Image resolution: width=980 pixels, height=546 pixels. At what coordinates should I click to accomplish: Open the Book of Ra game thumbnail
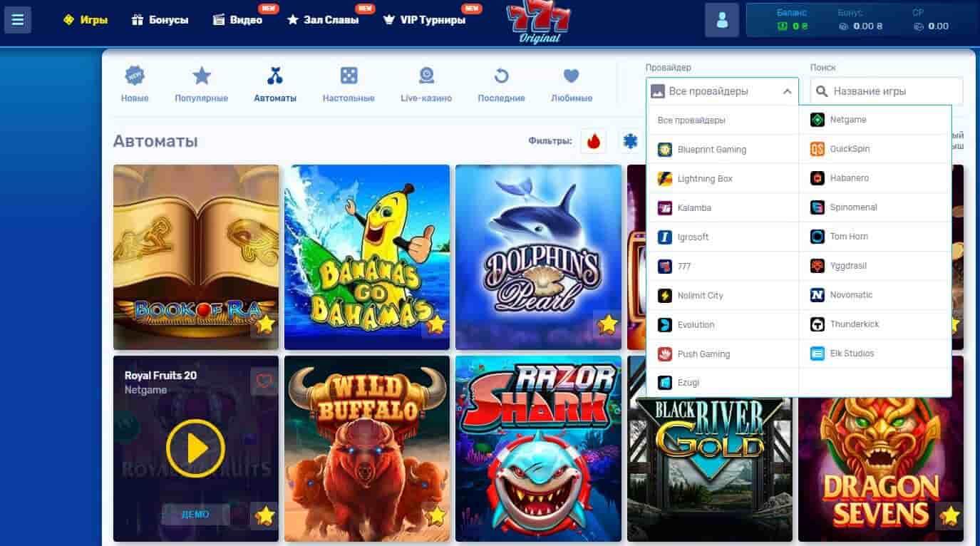pyautogui.click(x=196, y=257)
